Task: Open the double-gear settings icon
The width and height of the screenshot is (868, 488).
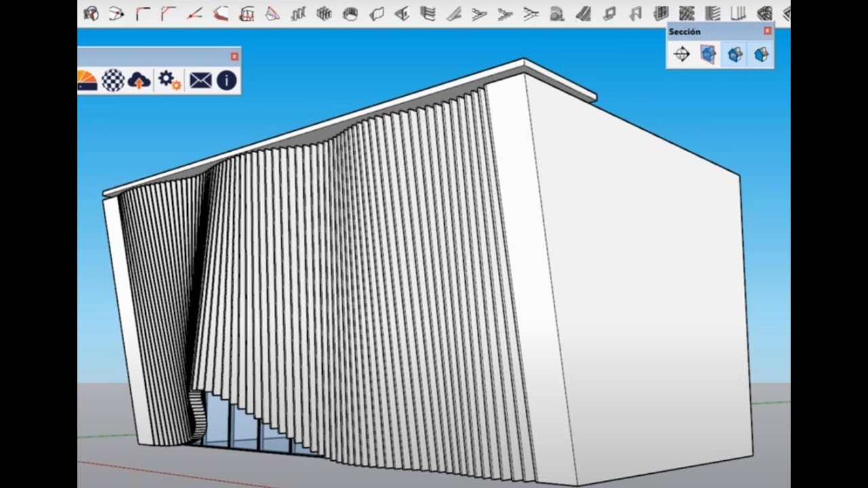Action: 170,81
